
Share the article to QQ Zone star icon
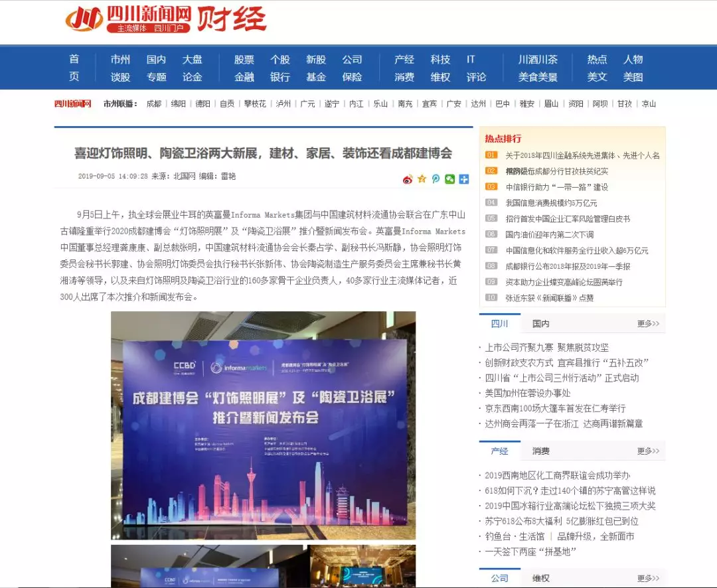[422, 179]
